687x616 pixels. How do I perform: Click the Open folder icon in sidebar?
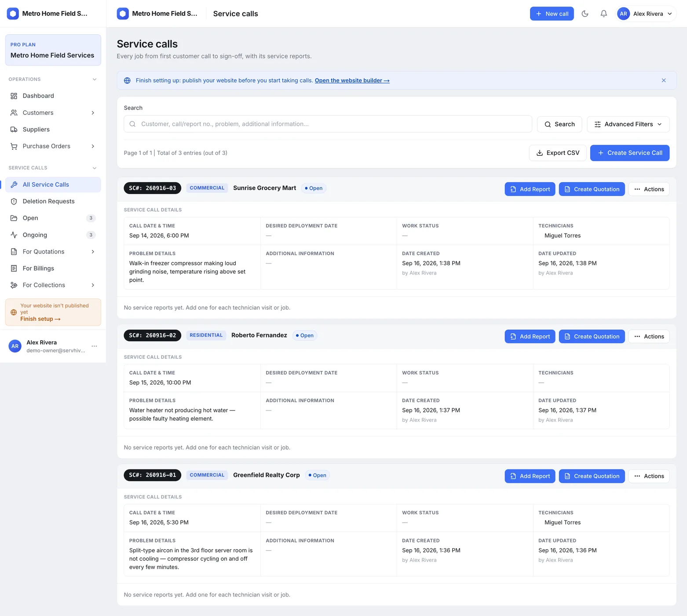[x=14, y=218]
